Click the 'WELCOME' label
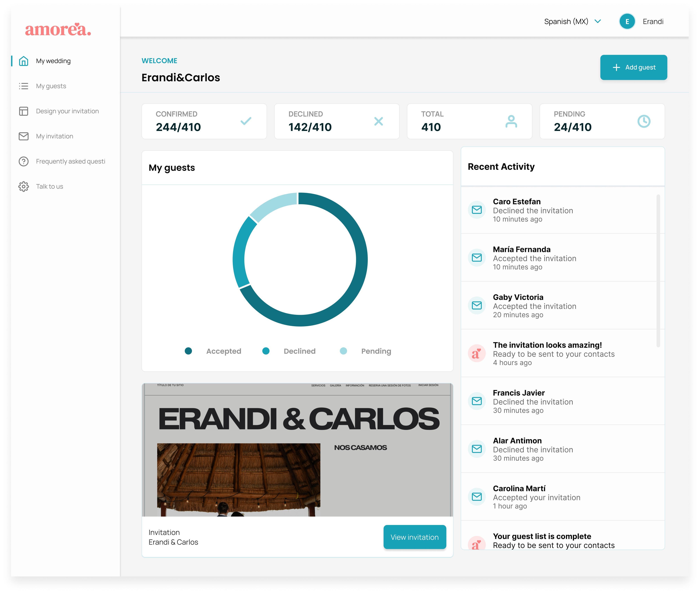 point(159,61)
